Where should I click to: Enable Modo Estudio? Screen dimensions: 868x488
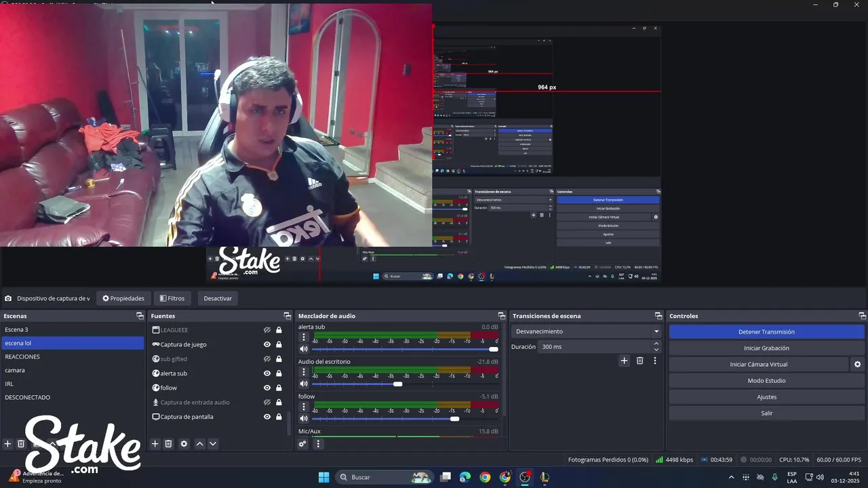pos(766,381)
